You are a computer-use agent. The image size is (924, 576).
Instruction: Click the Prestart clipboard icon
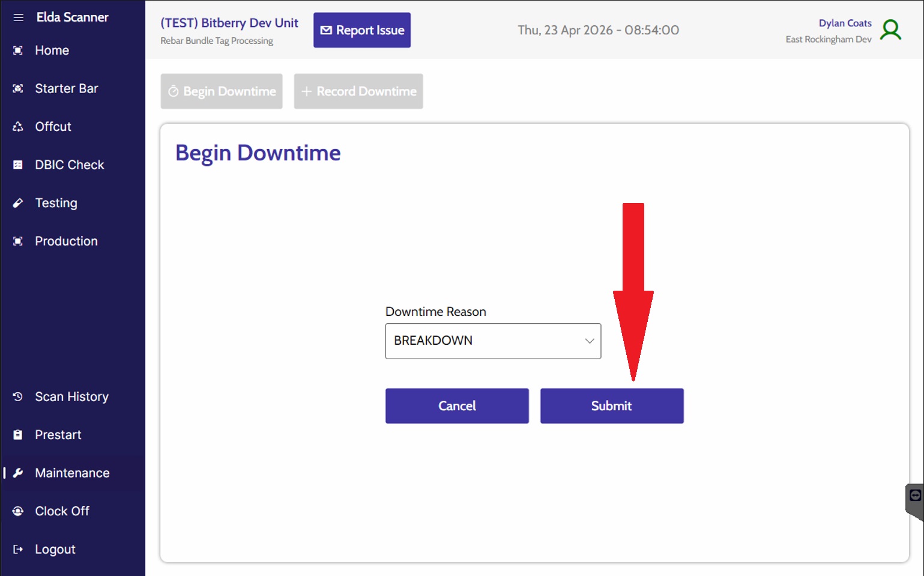point(18,435)
